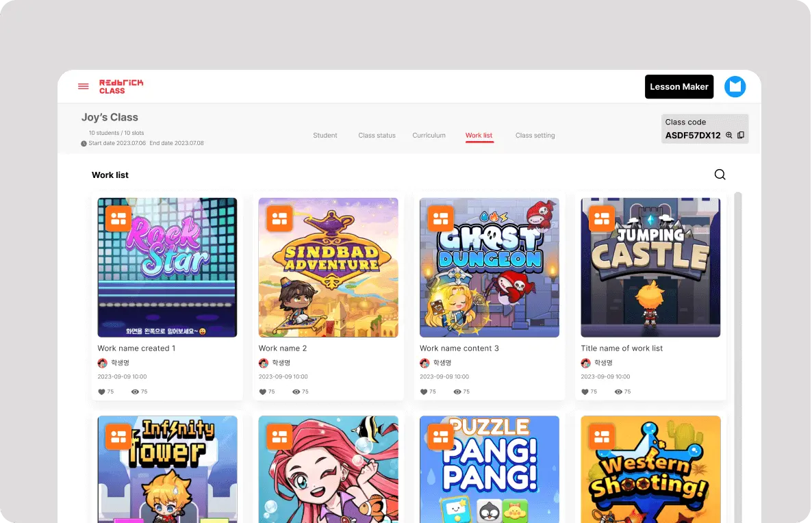Copy the class code ASDF57DX12
Screen dimensions: 812x523
[x=741, y=135]
